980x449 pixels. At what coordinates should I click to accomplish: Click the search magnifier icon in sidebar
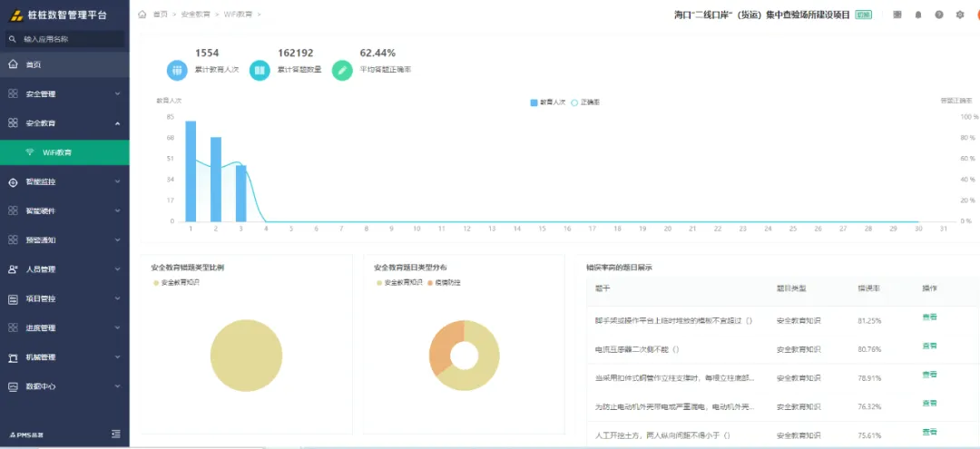(13, 39)
